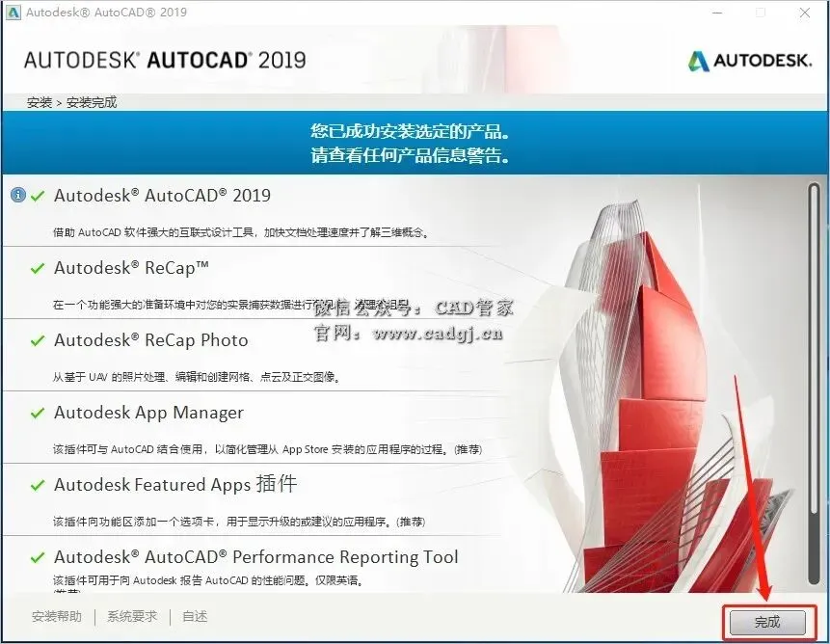The height and width of the screenshot is (644, 830).
Task: Click the Autodesk logo at top right
Action: pyautogui.click(x=750, y=61)
